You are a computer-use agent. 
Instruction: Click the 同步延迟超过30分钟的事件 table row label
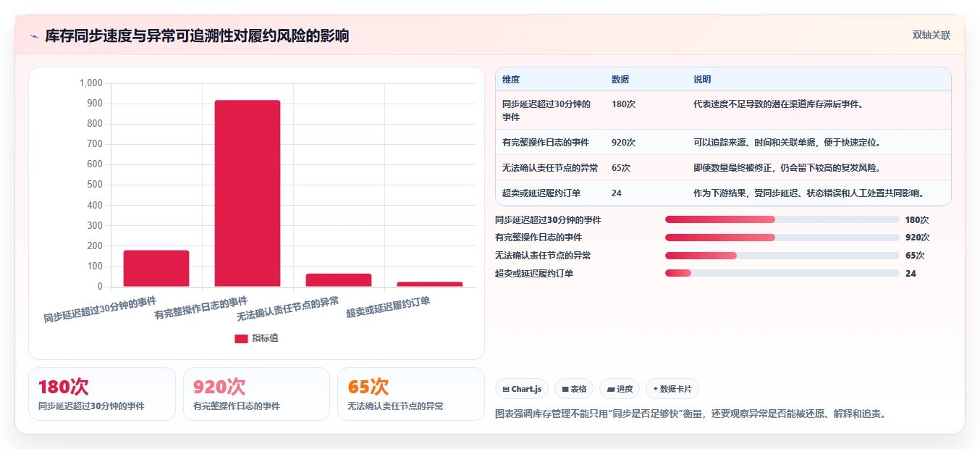[x=546, y=110]
